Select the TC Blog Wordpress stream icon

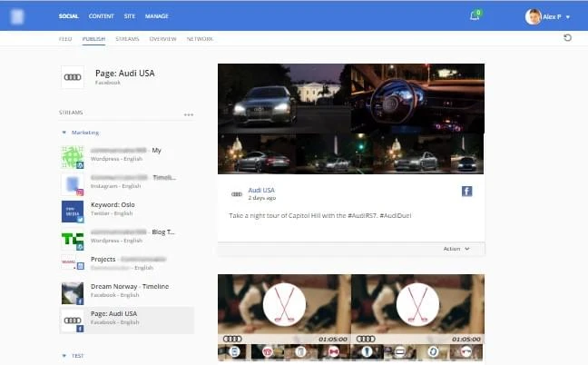(73, 239)
